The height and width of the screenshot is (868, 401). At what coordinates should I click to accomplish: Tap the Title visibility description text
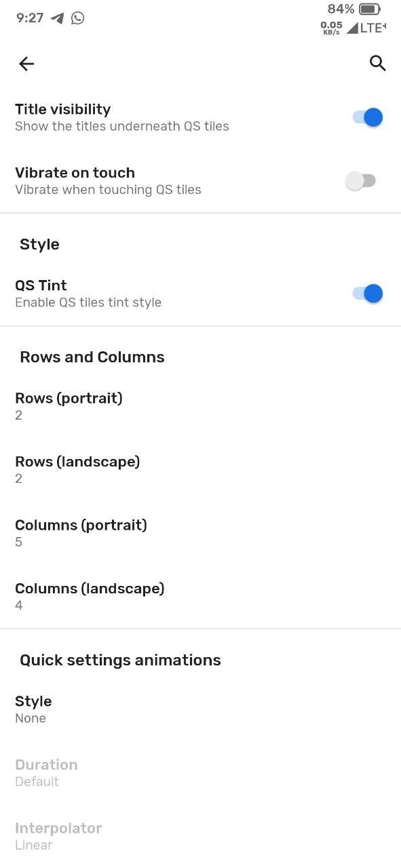(122, 126)
